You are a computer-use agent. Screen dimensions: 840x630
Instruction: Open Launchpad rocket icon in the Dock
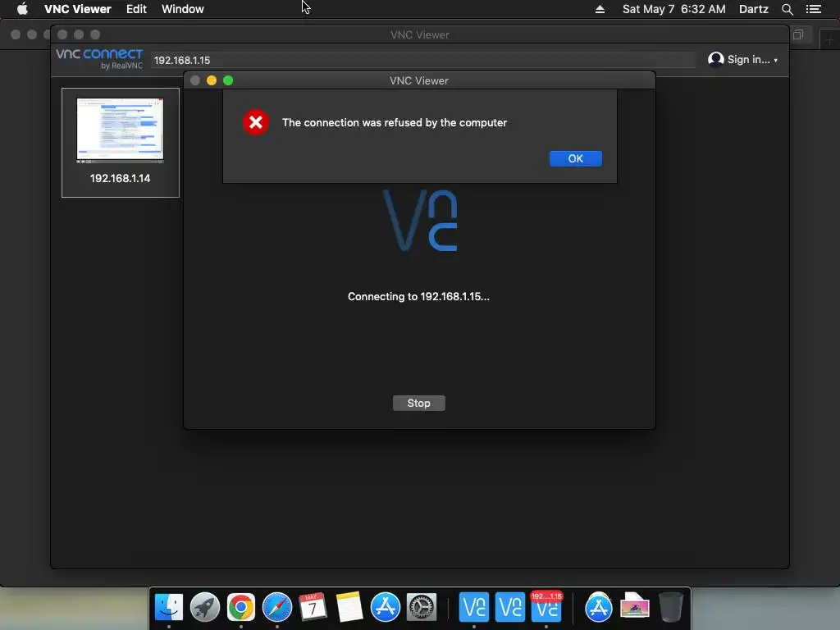point(204,607)
